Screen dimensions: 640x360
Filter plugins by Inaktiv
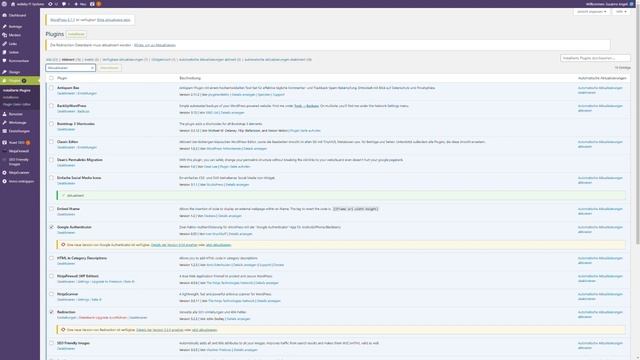tap(91, 60)
